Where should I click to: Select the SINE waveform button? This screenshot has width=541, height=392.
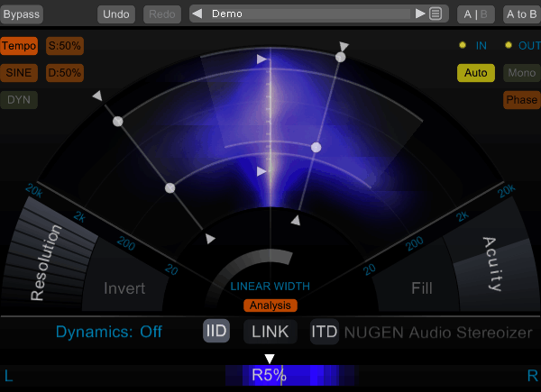pyautogui.click(x=19, y=73)
